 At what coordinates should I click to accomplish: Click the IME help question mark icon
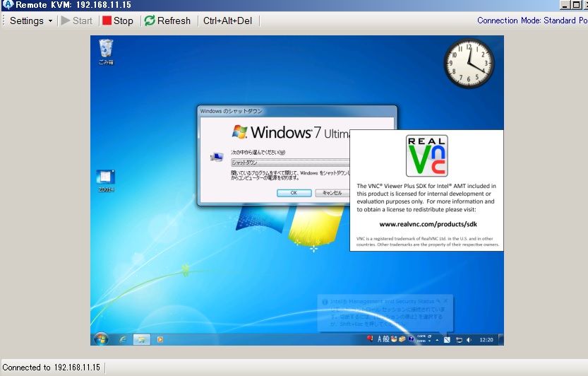411,339
